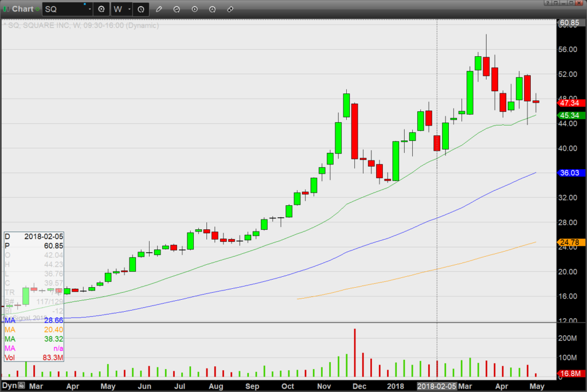The image size is (587, 392).
Task: Click the Aug label on time axis
Action: 216,386
